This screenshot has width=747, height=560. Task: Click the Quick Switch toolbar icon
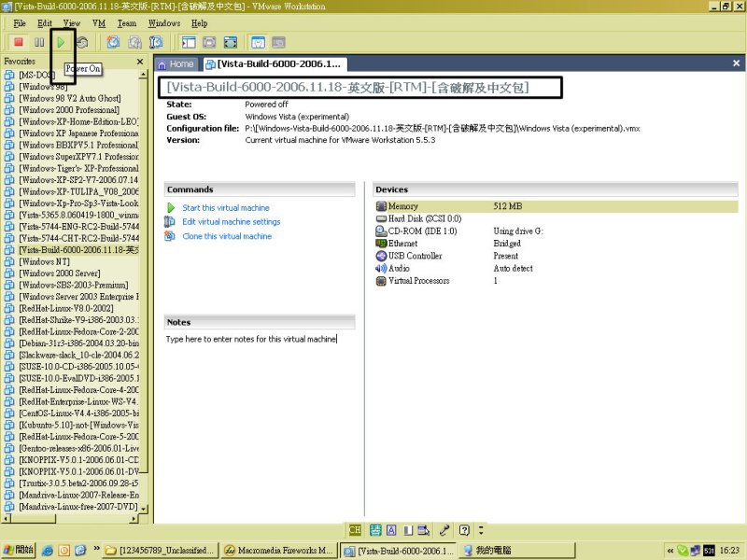click(209, 42)
